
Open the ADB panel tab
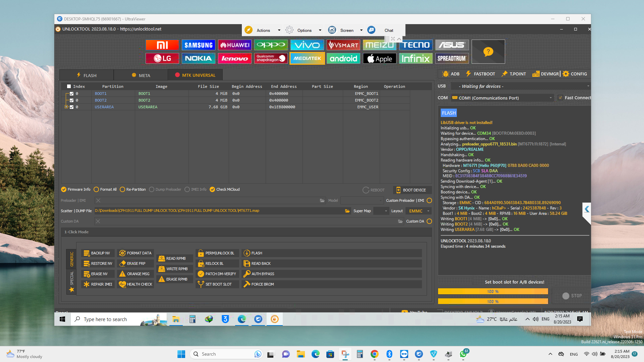coord(451,74)
